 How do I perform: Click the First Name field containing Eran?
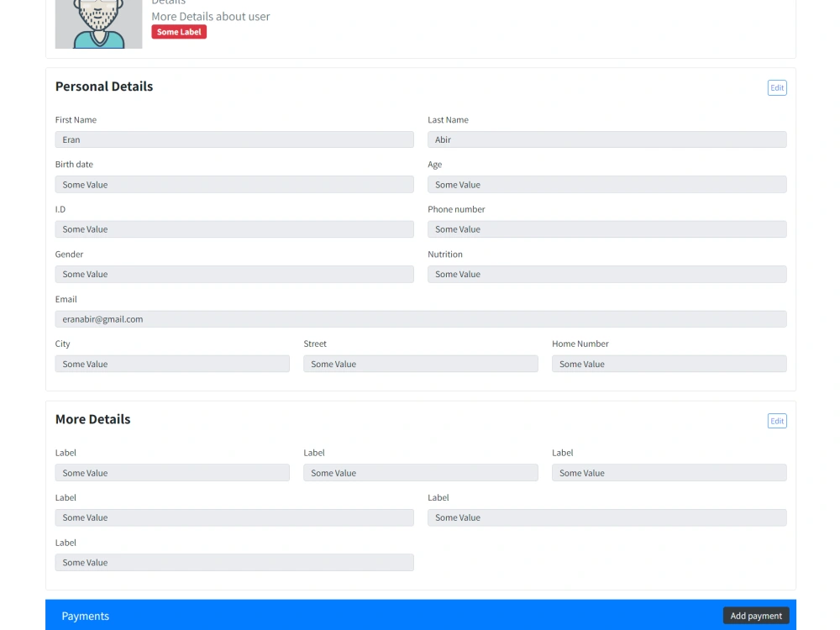[234, 139]
